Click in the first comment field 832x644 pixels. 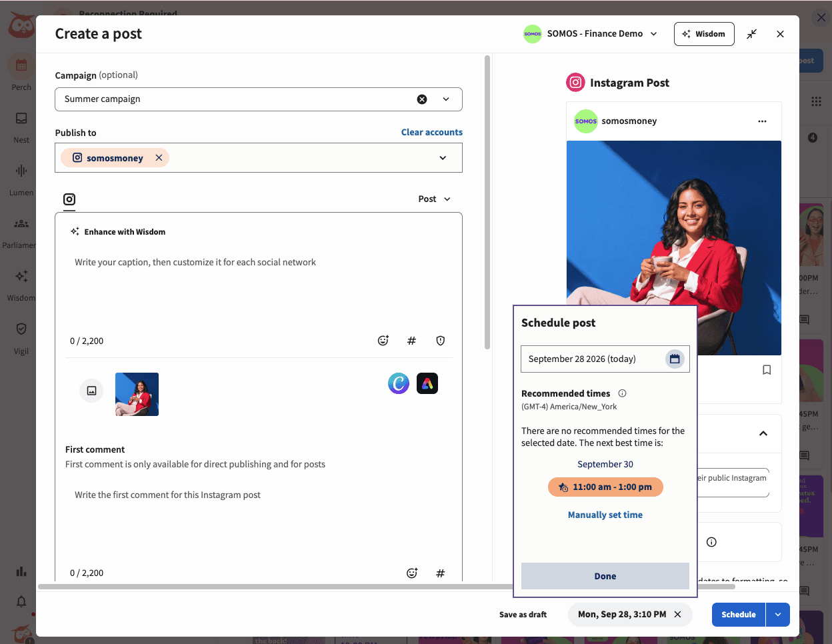259,520
